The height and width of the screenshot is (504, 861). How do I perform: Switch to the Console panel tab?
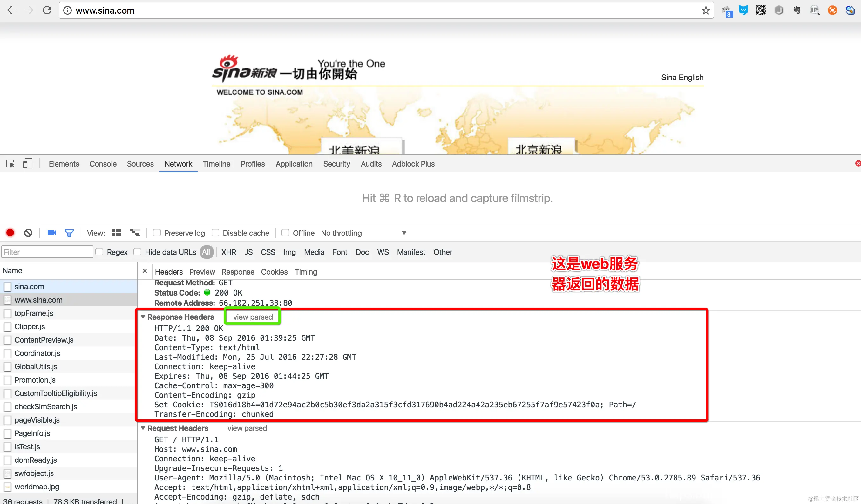(103, 164)
